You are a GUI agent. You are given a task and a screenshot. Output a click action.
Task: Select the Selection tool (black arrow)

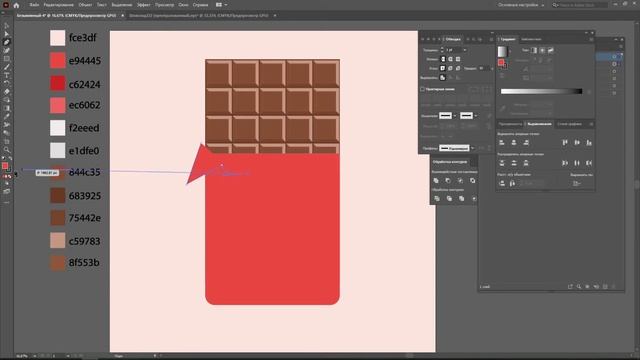click(x=7, y=25)
